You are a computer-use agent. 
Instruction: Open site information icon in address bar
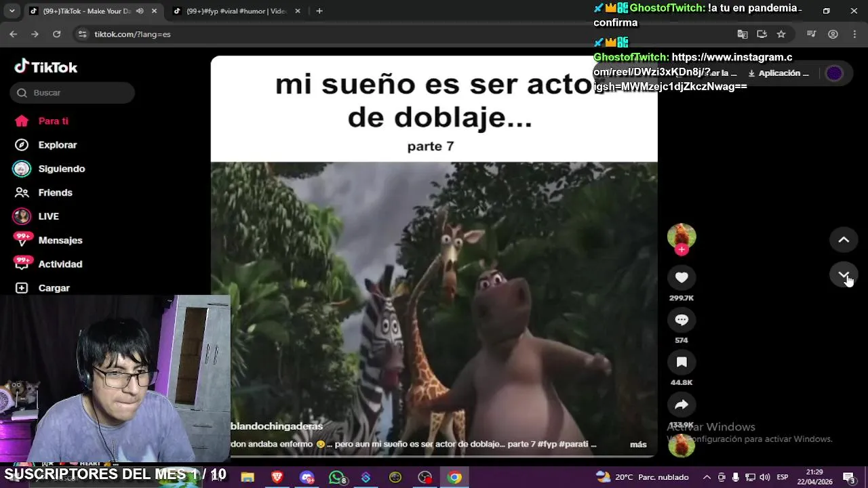82,34
